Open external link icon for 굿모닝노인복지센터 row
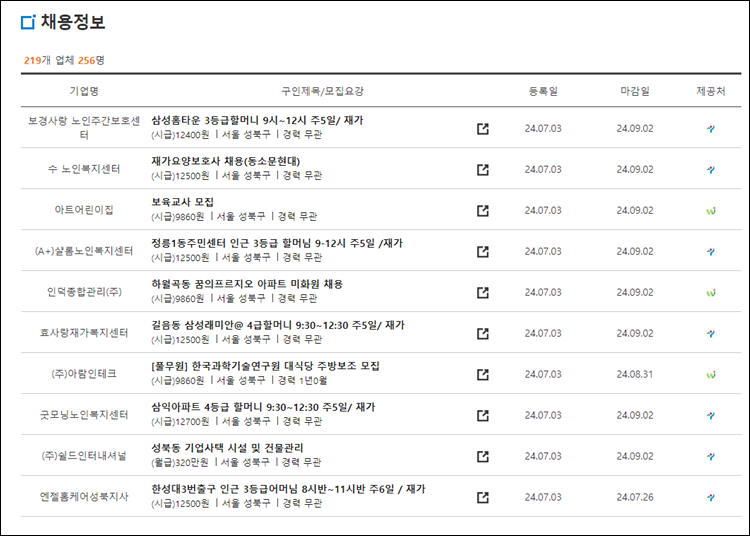Viewport: 750px width, 536px height. point(483,416)
